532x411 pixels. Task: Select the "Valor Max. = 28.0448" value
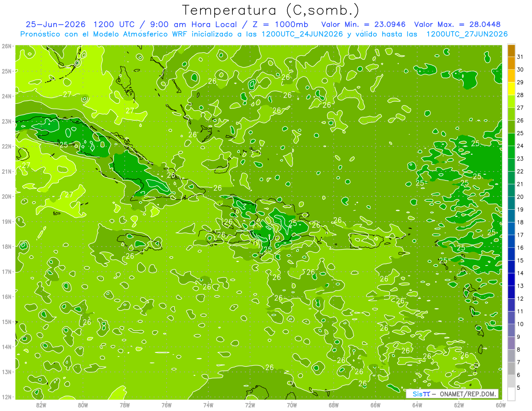[x=458, y=24]
